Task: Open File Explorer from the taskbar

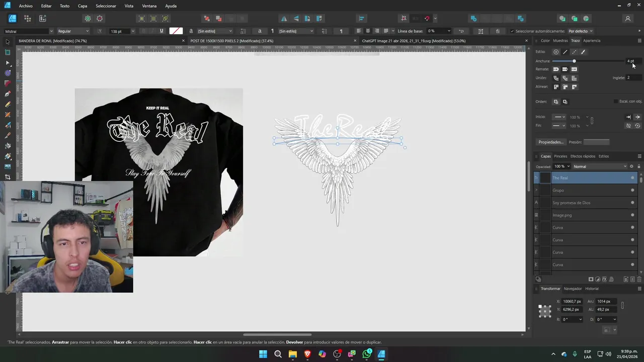Action: pos(292,354)
